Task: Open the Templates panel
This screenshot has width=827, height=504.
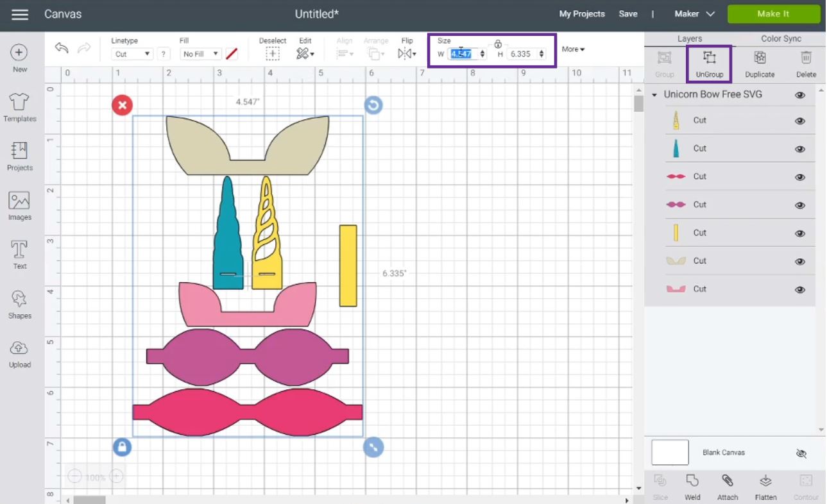Action: coord(20,108)
